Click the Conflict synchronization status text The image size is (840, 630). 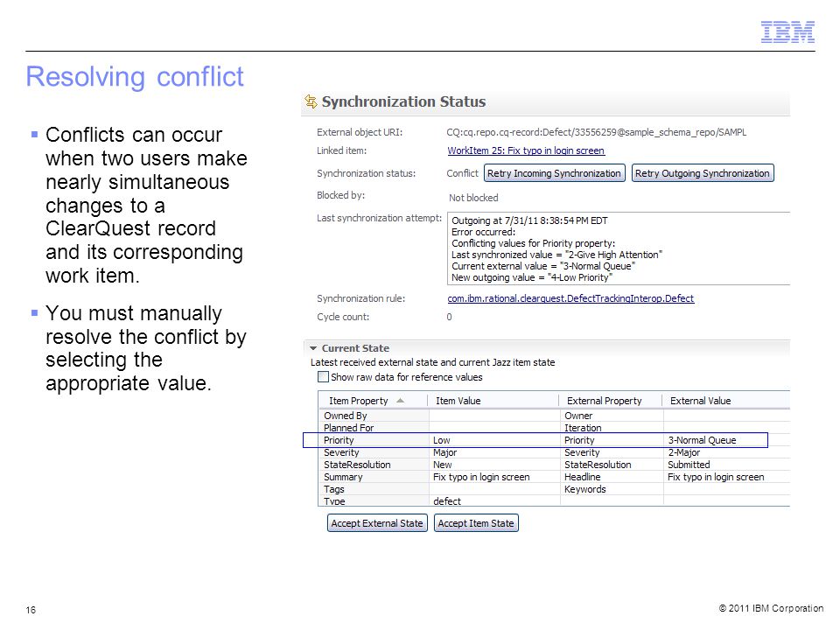[x=462, y=173]
